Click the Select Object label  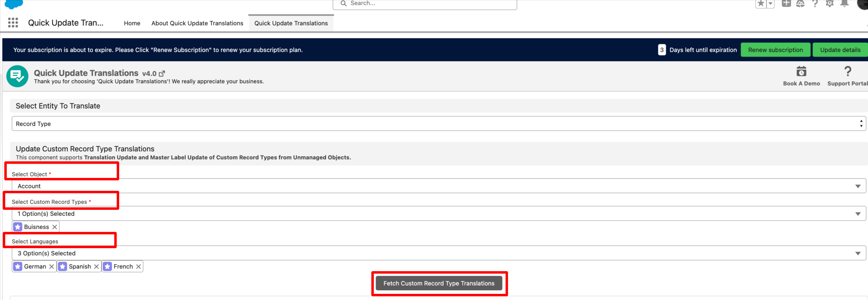[x=29, y=174]
